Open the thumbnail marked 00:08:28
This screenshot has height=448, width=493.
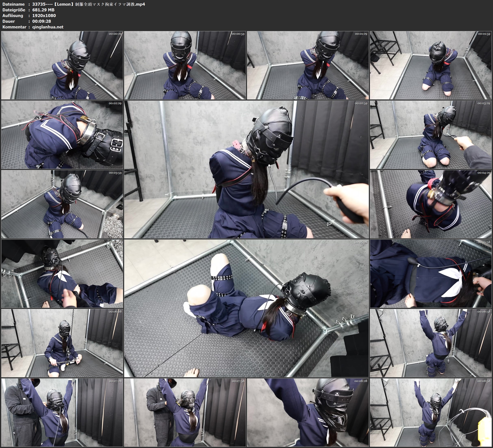pos(308,412)
